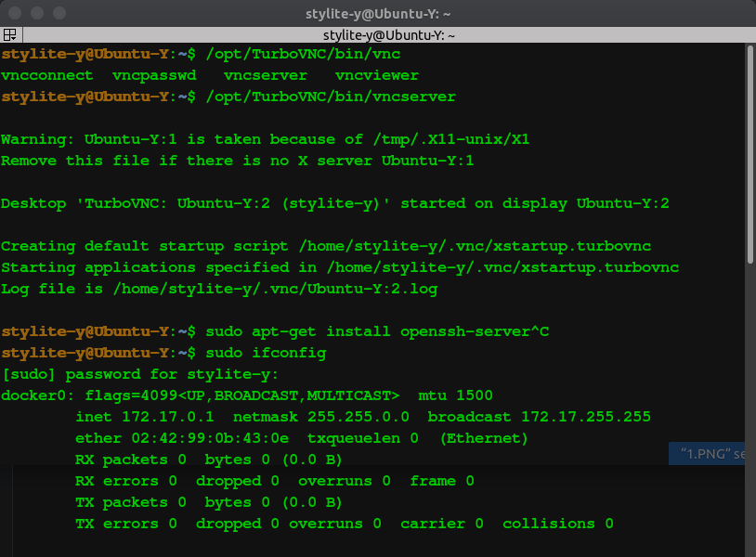
Task: Open the terminal split layout icon
Action: coord(9,34)
